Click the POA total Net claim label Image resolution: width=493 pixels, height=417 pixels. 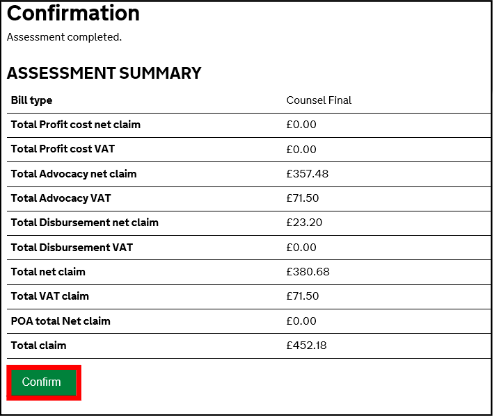tap(60, 321)
